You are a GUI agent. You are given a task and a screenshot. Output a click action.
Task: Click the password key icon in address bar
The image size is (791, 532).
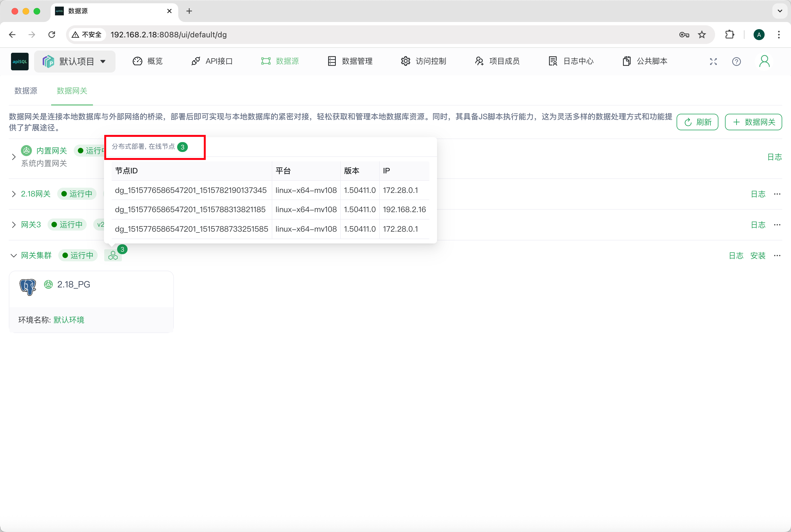click(684, 35)
